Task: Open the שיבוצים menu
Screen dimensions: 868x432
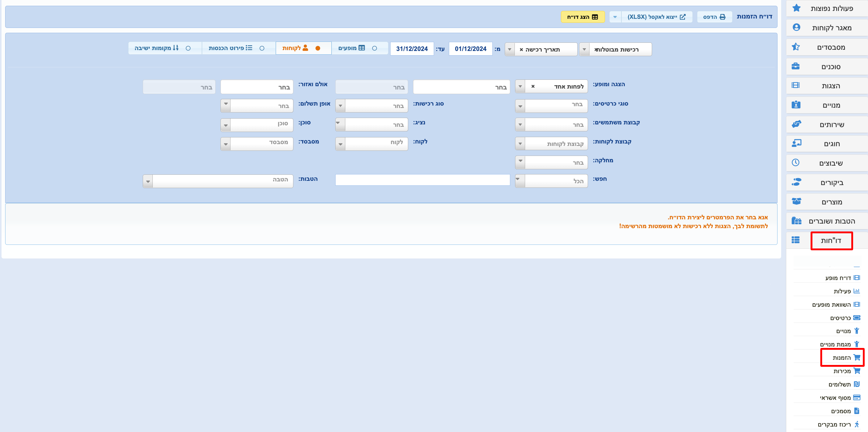Action: [x=827, y=163]
